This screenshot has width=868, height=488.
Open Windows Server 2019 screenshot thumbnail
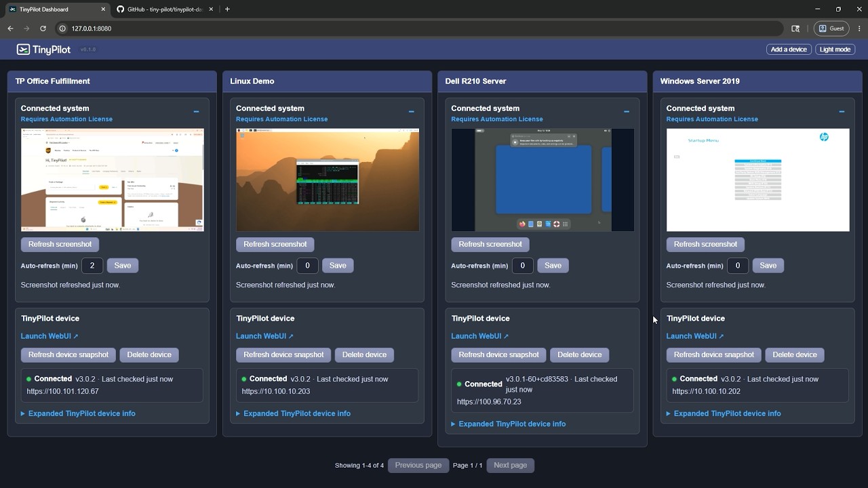pos(758,180)
